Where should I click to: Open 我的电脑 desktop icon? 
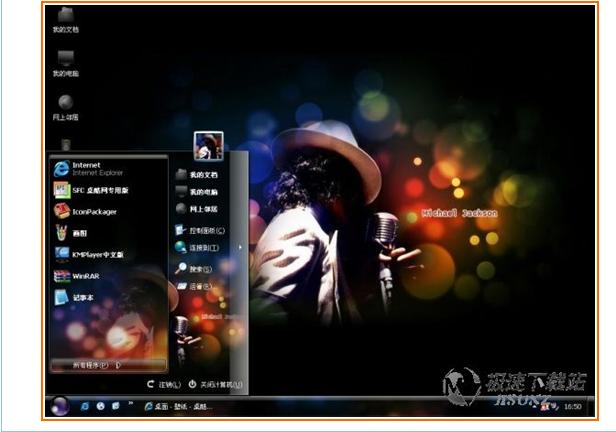66,64
